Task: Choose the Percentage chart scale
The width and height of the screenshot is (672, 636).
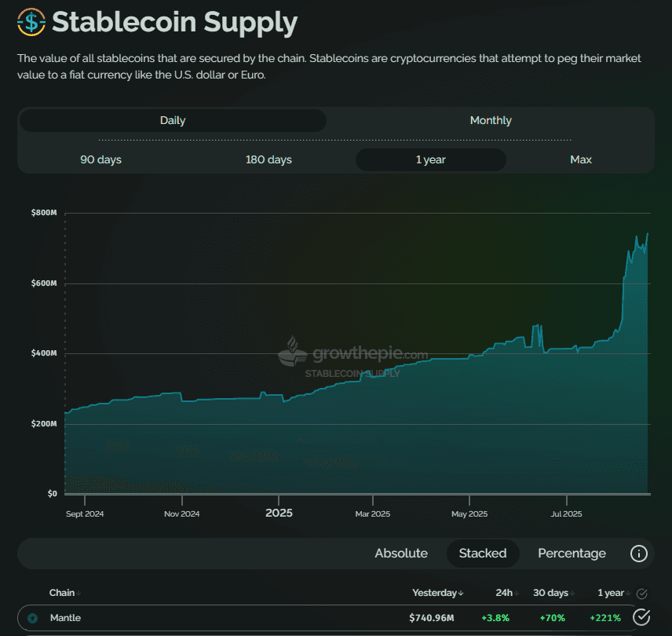Action: 572,554
